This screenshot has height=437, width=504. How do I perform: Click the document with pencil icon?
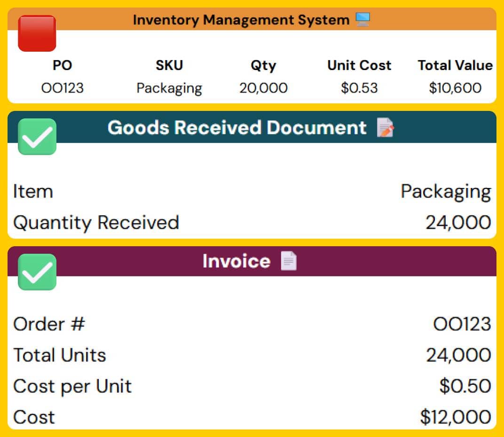point(386,128)
